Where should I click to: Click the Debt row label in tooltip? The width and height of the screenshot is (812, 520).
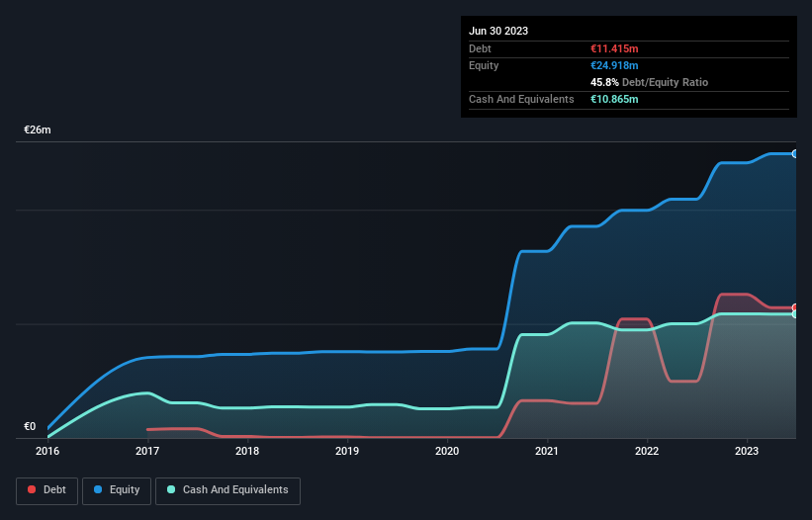tap(480, 48)
